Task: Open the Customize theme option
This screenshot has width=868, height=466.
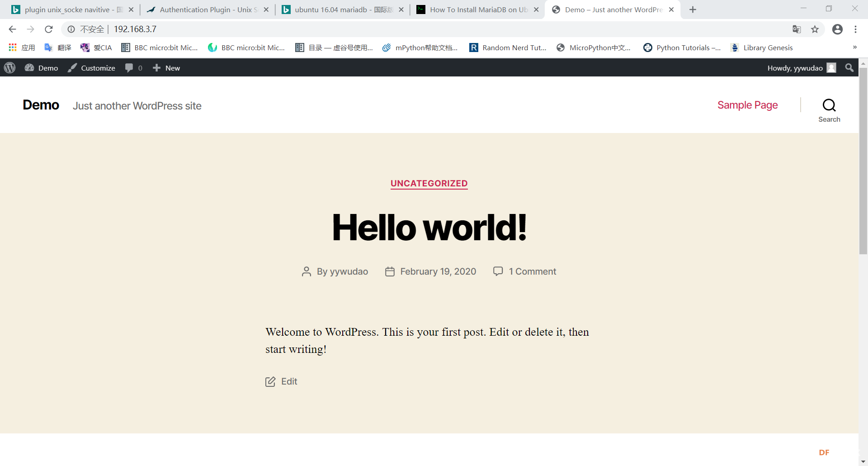Action: click(x=92, y=68)
